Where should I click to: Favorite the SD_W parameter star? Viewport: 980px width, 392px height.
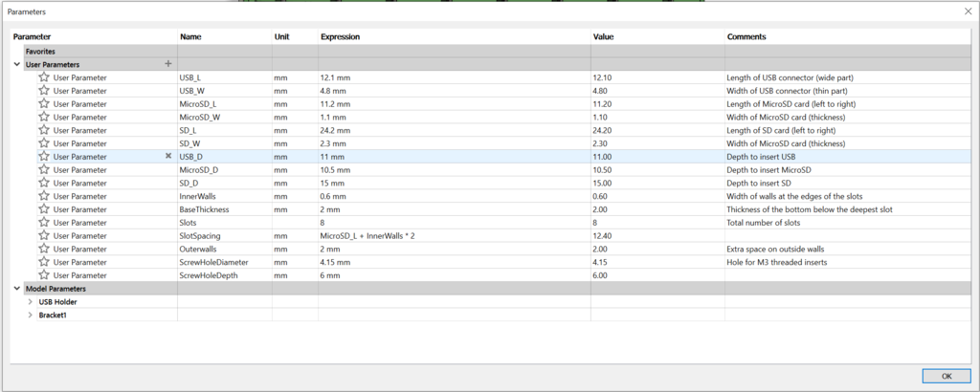pyautogui.click(x=44, y=143)
